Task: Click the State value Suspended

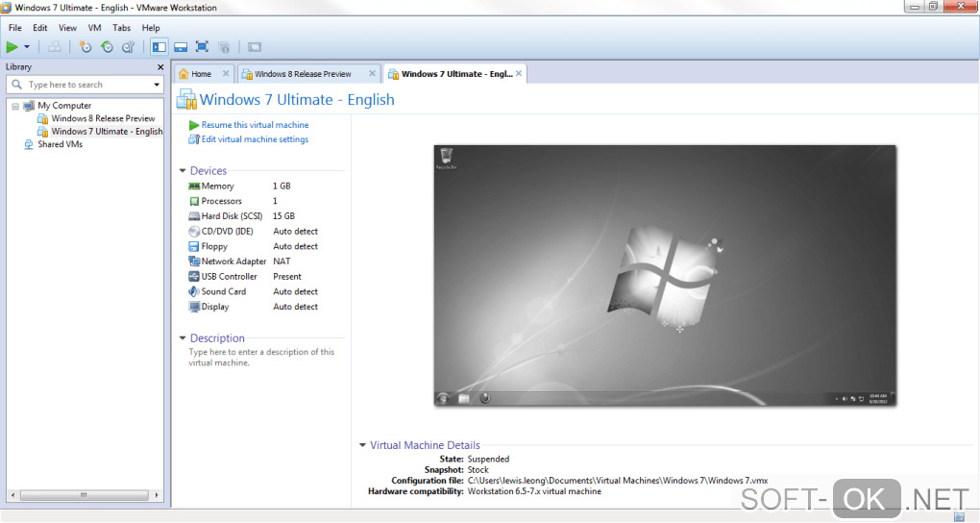Action: click(x=488, y=460)
